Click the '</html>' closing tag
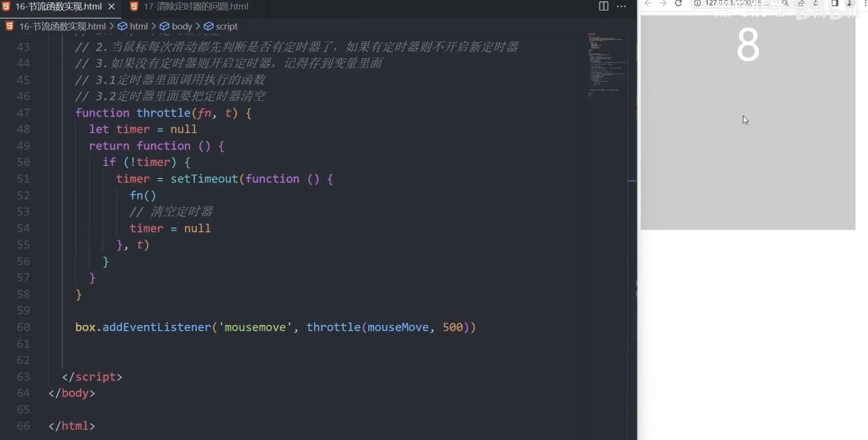This screenshot has width=868, height=440. (72, 426)
